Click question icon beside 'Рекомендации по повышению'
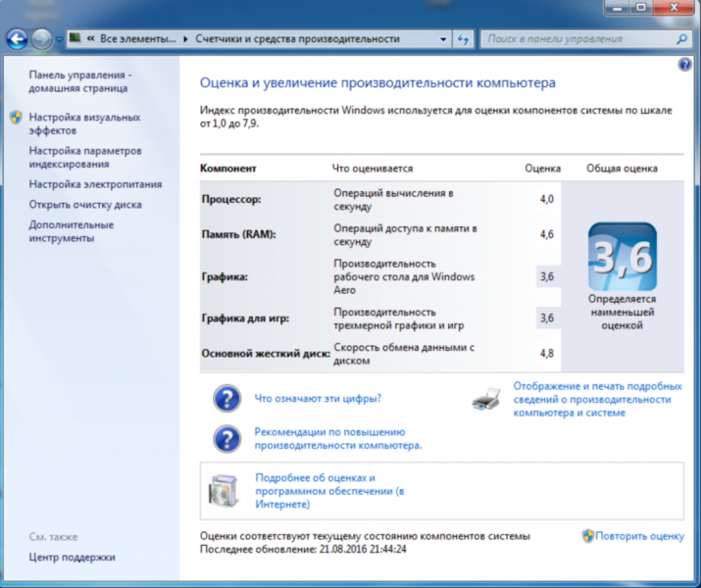Screen dimensions: 701x588 (x=227, y=439)
